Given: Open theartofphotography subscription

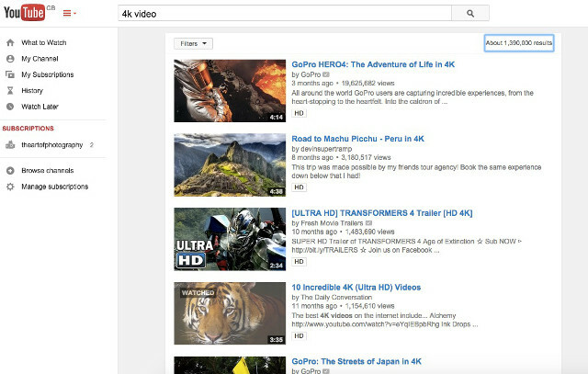Looking at the screenshot, I should pos(51,145).
